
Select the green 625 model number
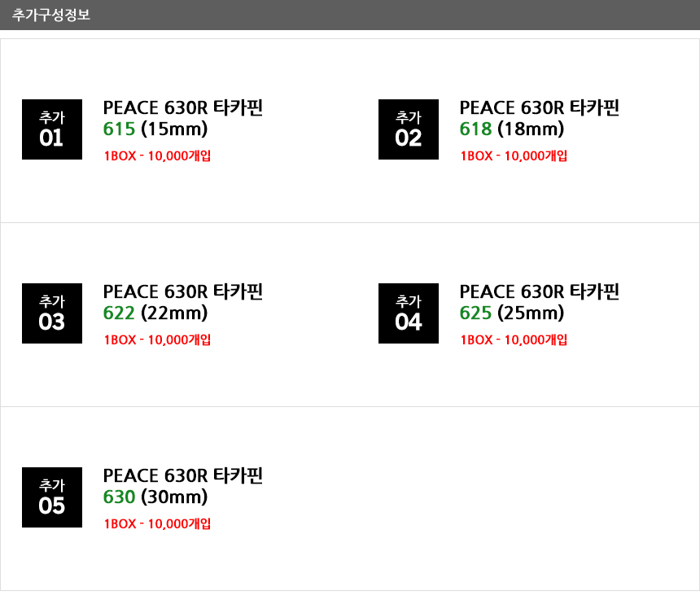pos(476,313)
